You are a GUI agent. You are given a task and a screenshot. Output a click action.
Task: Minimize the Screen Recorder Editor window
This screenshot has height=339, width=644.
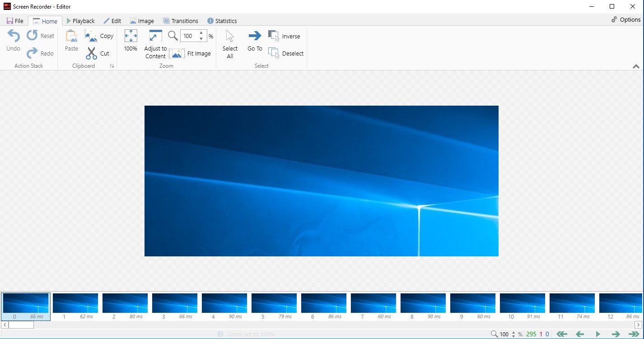[591, 6]
